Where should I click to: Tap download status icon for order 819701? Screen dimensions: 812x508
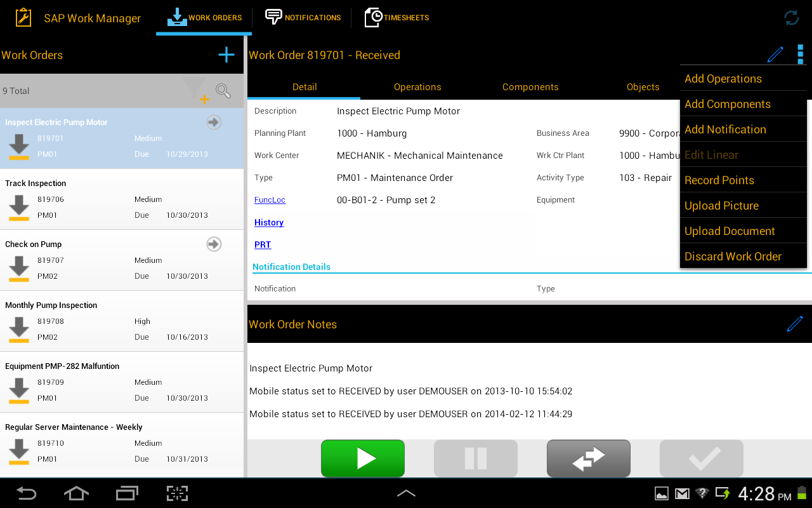pos(19,147)
